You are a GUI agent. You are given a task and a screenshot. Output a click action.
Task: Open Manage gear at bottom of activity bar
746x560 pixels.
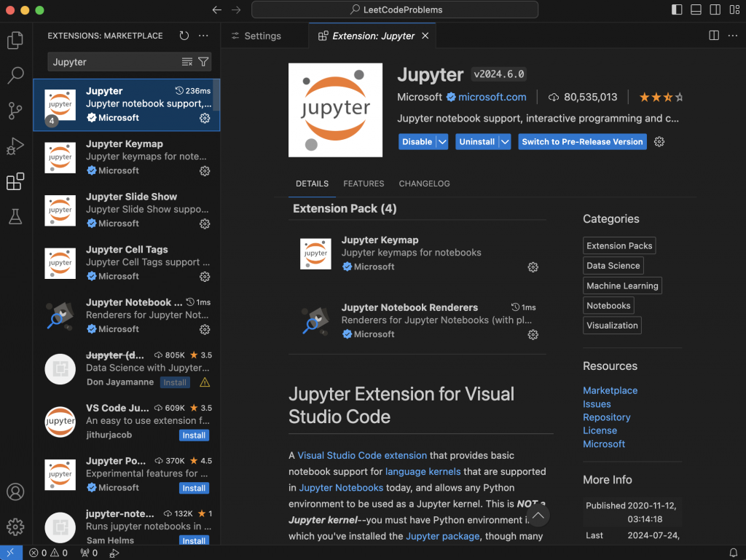click(x=15, y=527)
